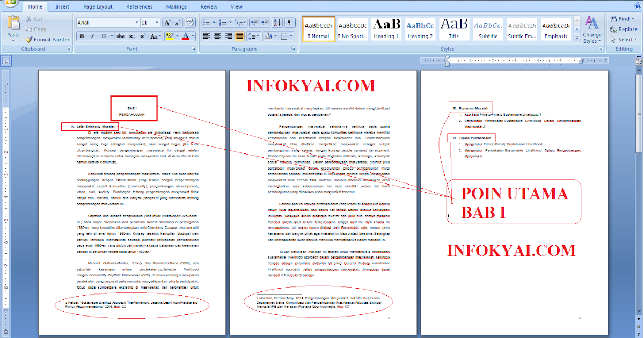
Task: Apply the Heading 2 style
Action: (x=420, y=30)
